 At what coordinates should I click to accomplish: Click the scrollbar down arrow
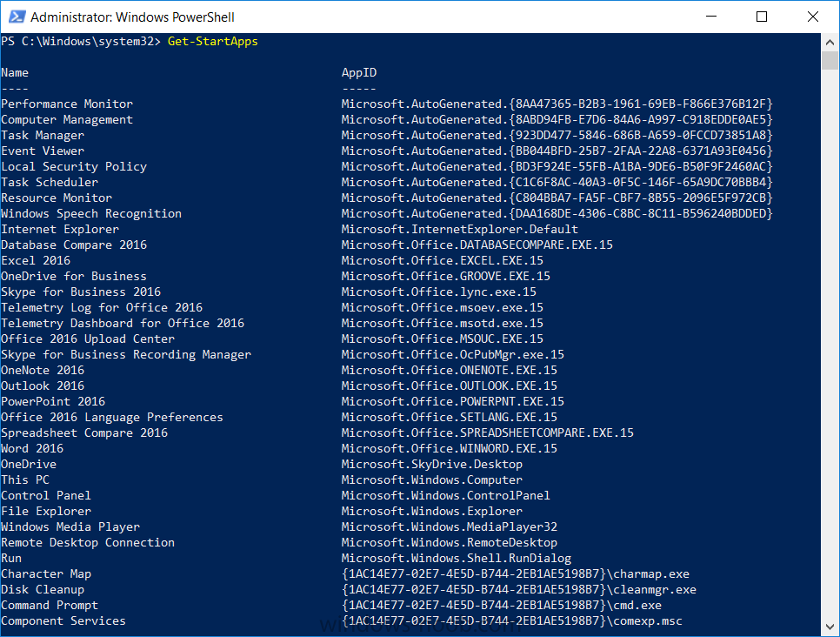(x=830, y=627)
